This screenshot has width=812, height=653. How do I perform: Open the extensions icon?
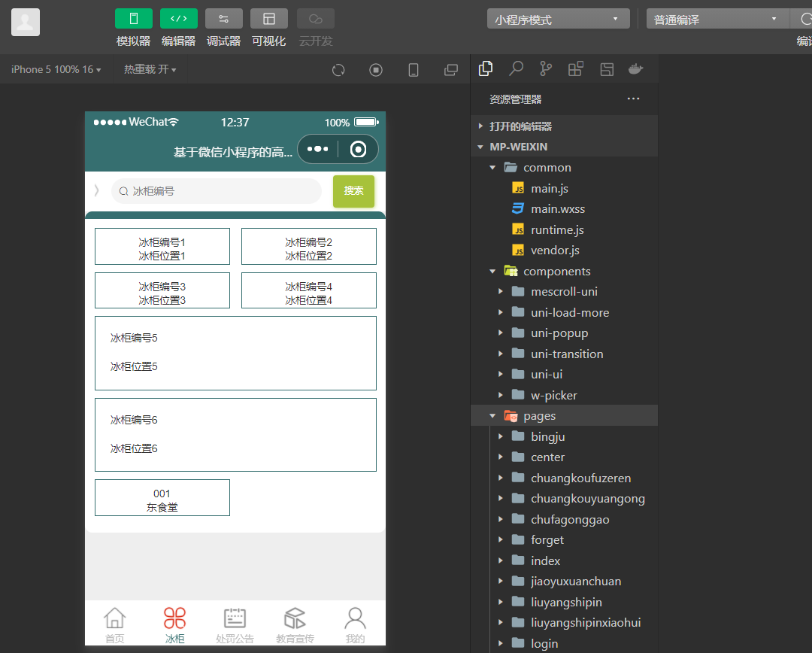576,69
